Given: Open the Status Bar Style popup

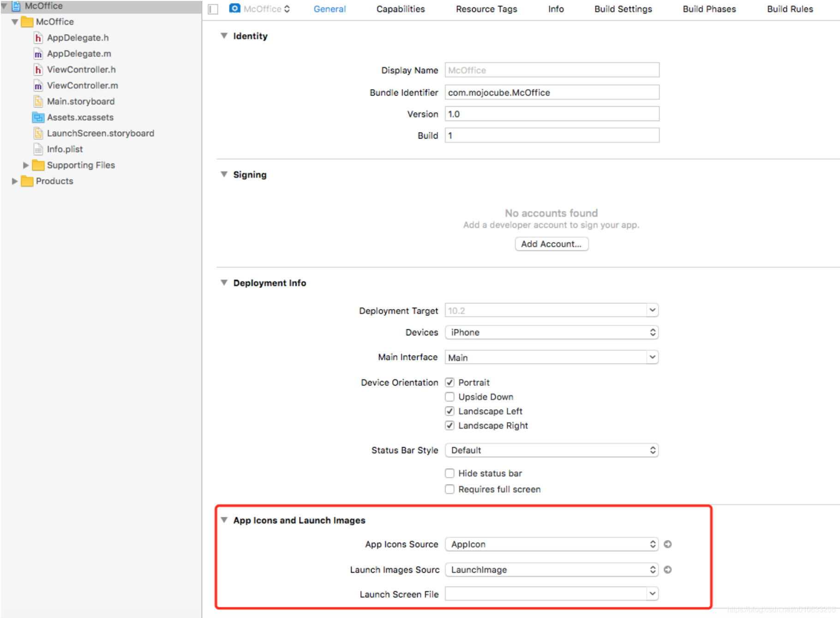Looking at the screenshot, I should 552,450.
